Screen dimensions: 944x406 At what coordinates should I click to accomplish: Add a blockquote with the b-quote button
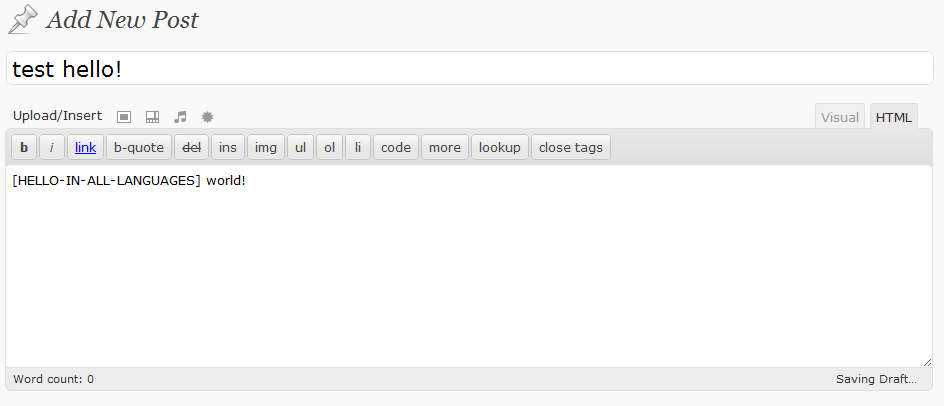click(139, 148)
